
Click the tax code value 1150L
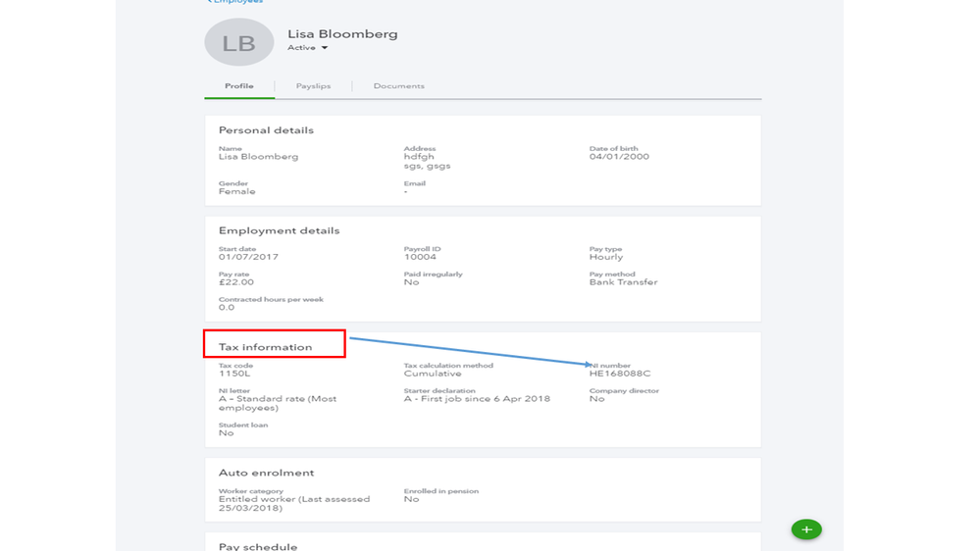tap(234, 374)
